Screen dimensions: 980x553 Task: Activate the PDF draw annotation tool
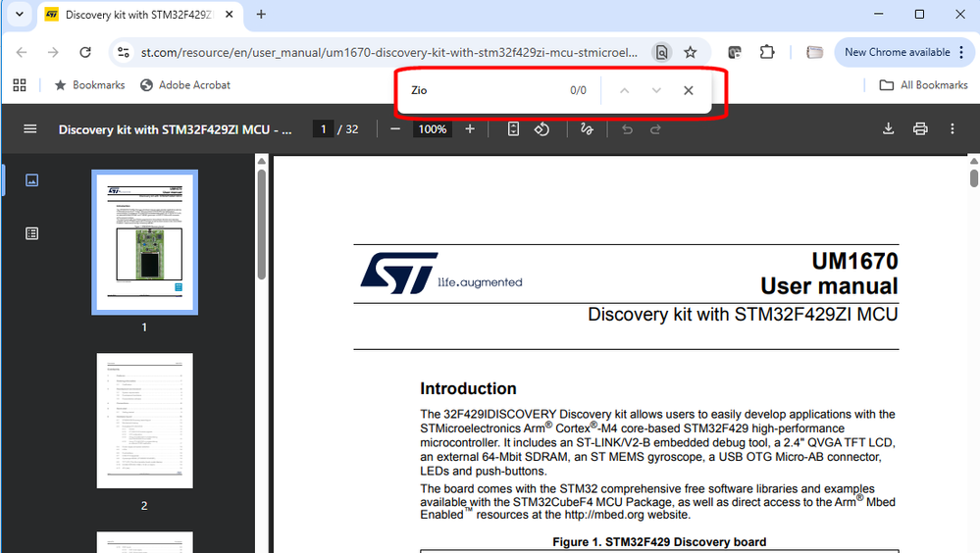tap(587, 129)
